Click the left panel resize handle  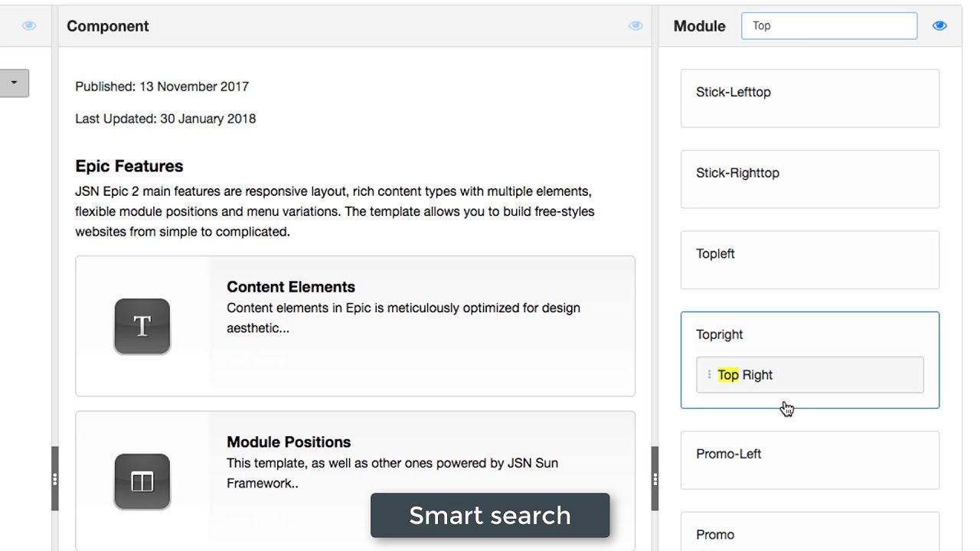[54, 479]
